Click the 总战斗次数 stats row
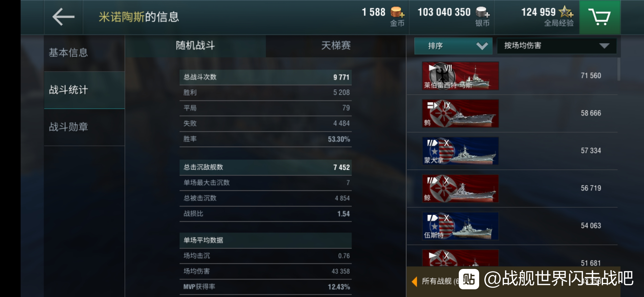 (266, 77)
